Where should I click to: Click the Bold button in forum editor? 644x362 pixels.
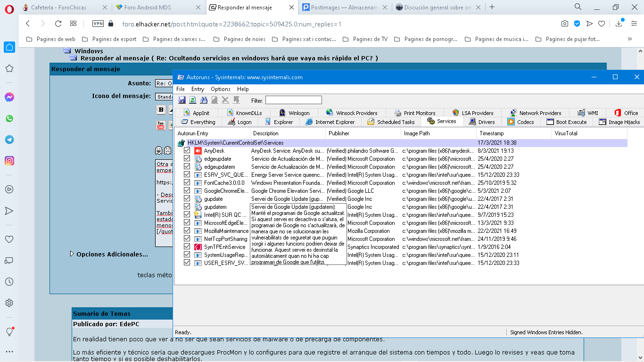(161, 110)
